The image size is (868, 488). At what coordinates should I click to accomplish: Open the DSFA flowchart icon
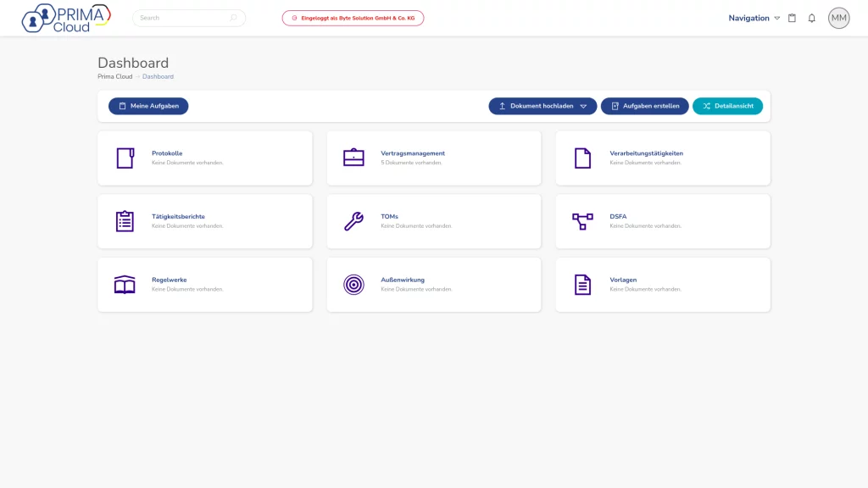click(x=582, y=221)
